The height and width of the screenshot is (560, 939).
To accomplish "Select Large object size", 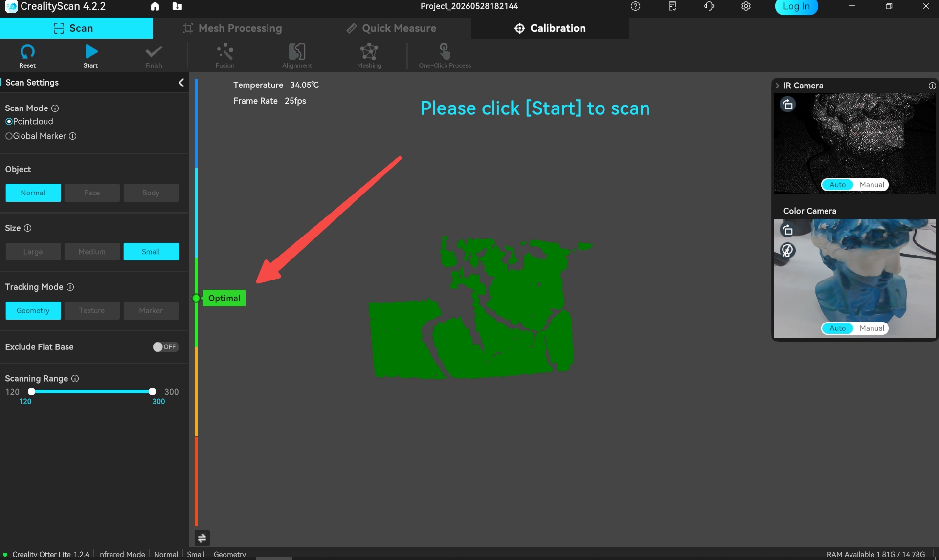I will 33,252.
